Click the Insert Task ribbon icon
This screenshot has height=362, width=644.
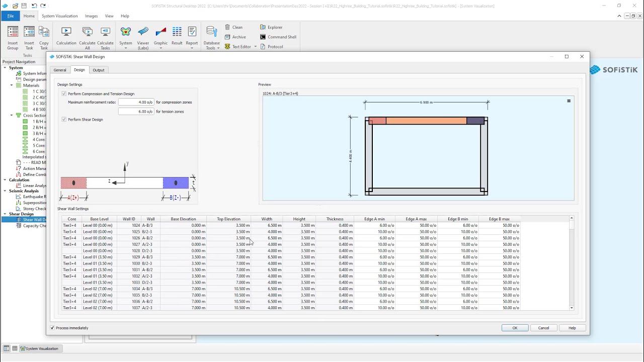(x=29, y=32)
